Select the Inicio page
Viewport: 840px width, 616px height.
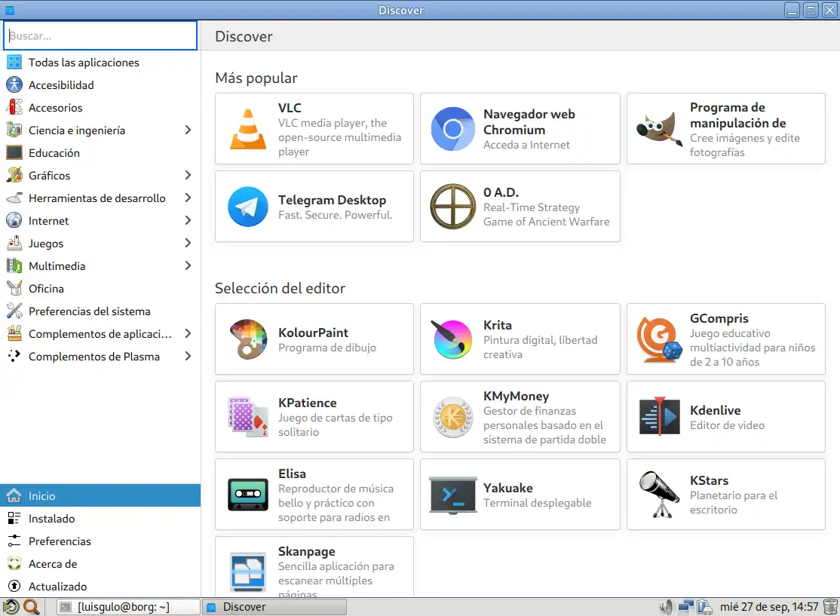coord(100,495)
